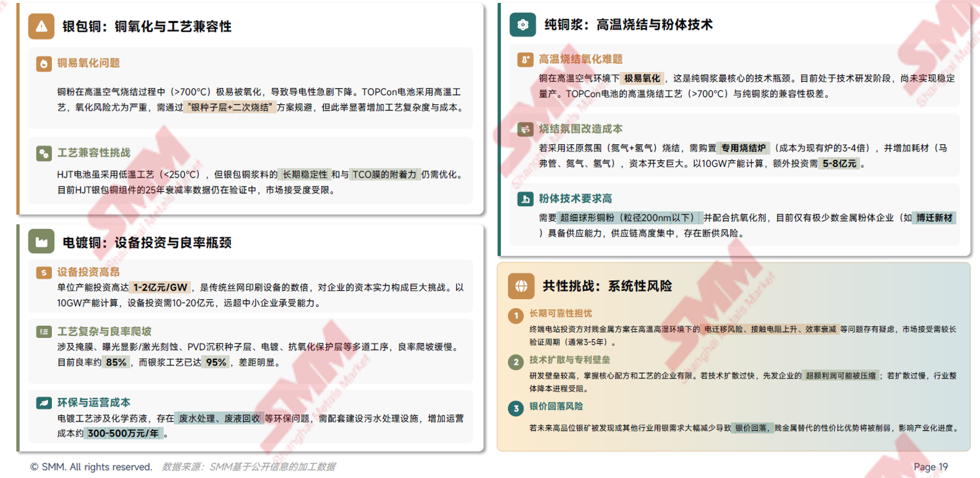Select the thermometer icon next to 高温烧结氧化难题
Screen dimensions: 980x478
click(525, 60)
